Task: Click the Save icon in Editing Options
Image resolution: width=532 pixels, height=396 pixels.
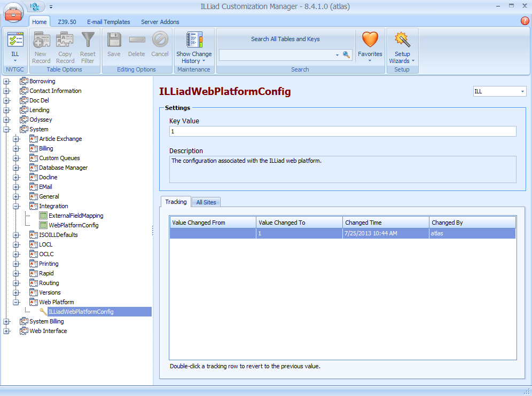Action: (114, 43)
